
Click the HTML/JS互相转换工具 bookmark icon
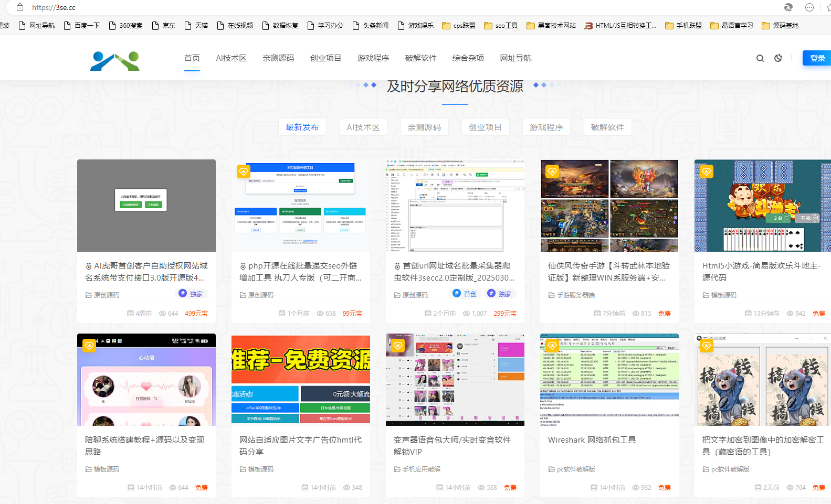click(x=589, y=25)
